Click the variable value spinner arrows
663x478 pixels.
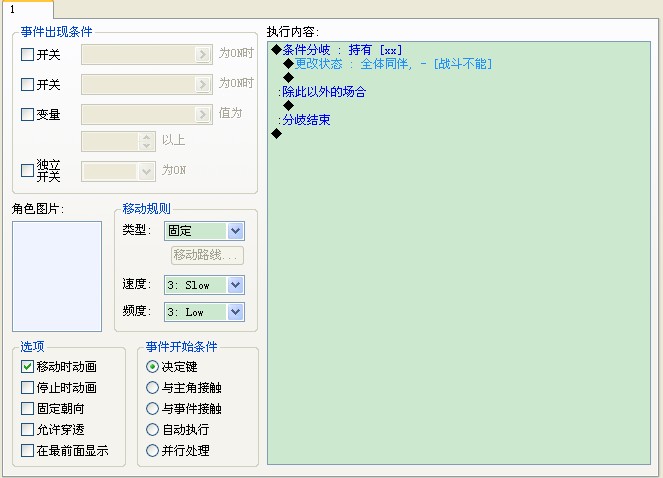pyautogui.click(x=146, y=141)
